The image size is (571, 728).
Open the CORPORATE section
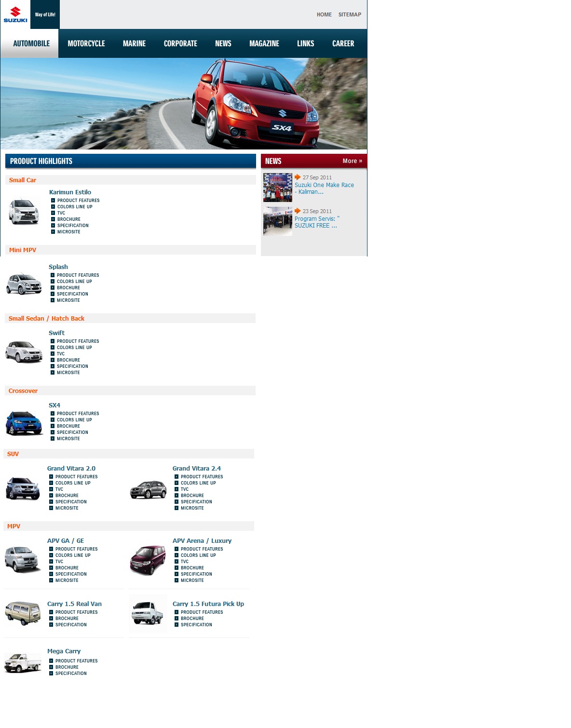[180, 43]
